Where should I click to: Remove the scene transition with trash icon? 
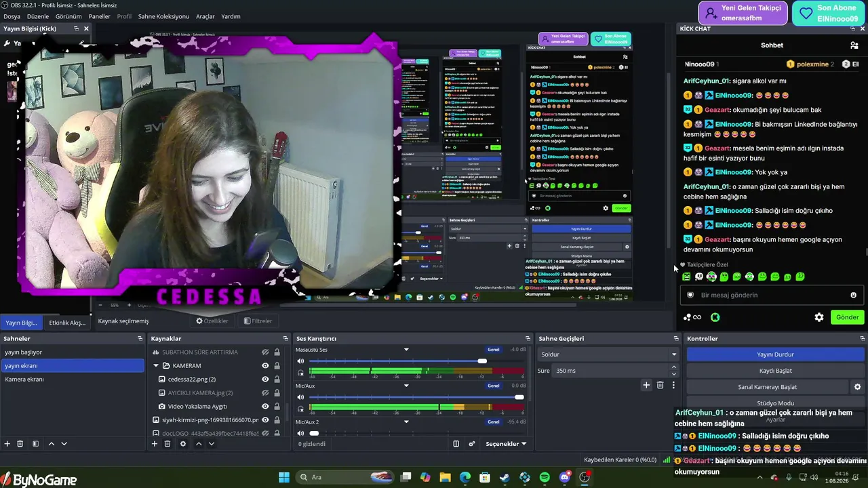click(660, 385)
